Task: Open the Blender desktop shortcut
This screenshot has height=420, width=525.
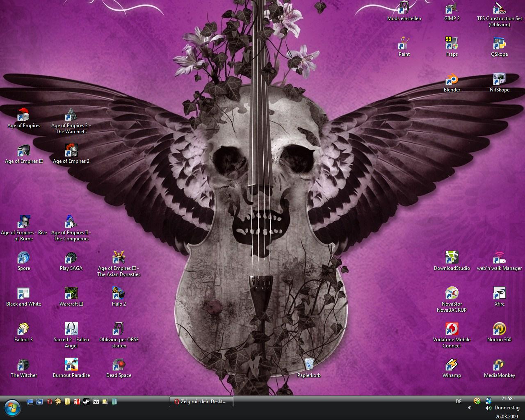Action: [452, 80]
